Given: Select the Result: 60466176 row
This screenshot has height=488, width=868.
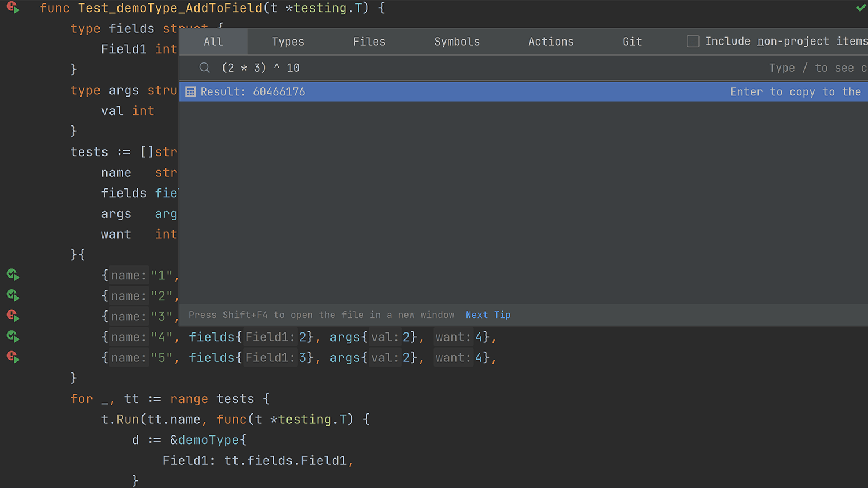Looking at the screenshot, I should coord(524,91).
